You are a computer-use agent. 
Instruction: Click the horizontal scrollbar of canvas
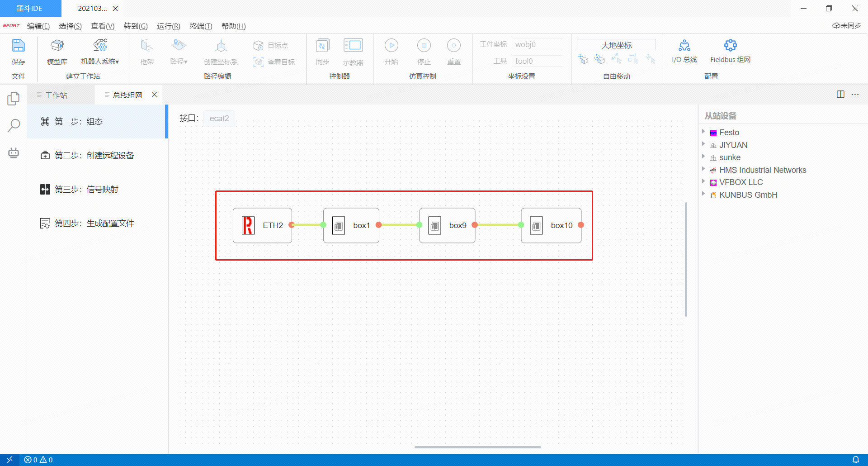click(477, 447)
